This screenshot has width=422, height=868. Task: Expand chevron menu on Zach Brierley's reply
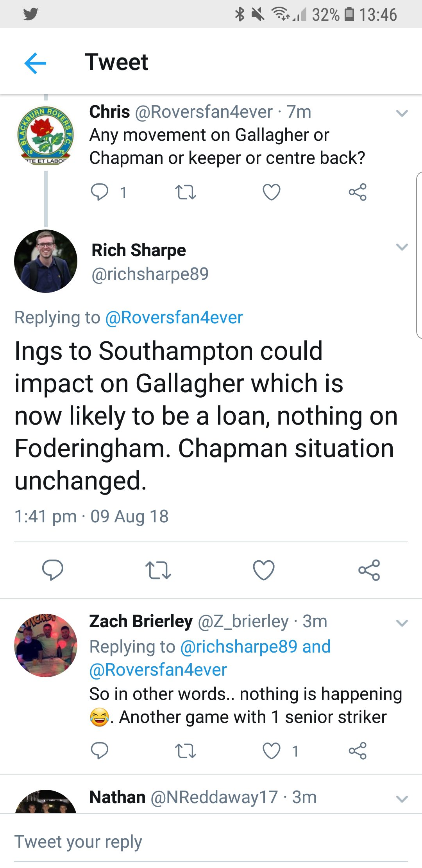(402, 623)
